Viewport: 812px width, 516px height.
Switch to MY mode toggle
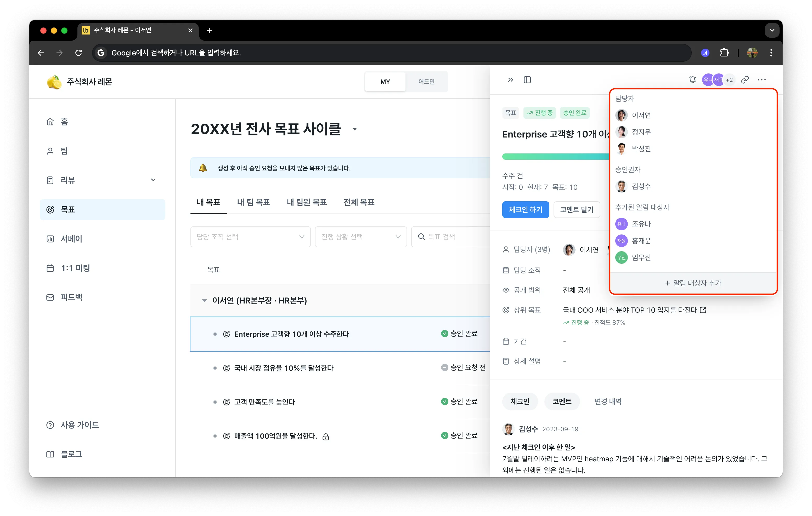385,82
